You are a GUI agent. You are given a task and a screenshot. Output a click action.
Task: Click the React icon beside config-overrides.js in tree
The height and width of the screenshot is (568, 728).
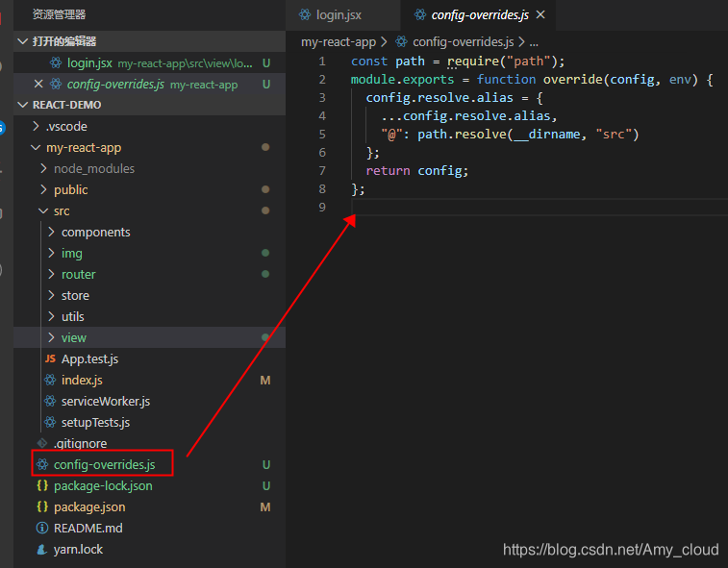(42, 464)
